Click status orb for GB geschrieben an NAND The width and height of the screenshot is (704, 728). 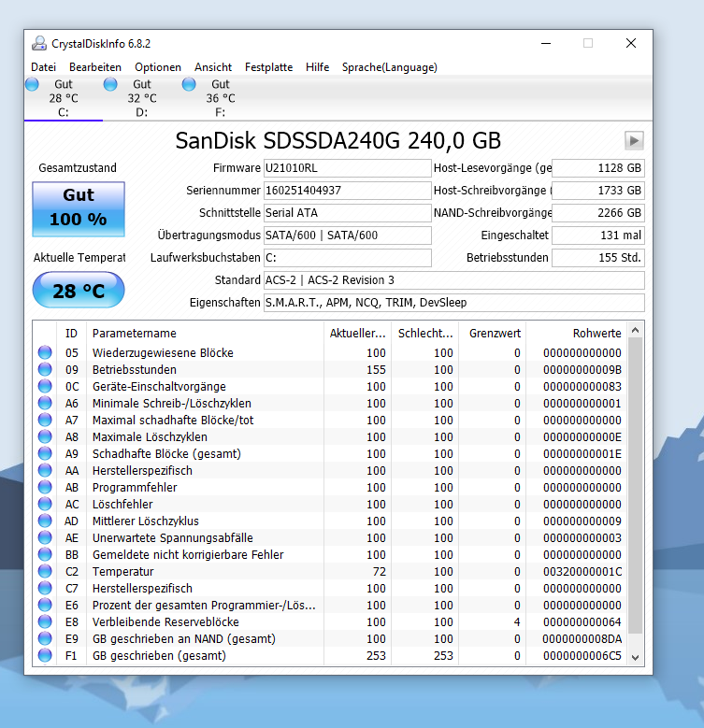(45, 638)
